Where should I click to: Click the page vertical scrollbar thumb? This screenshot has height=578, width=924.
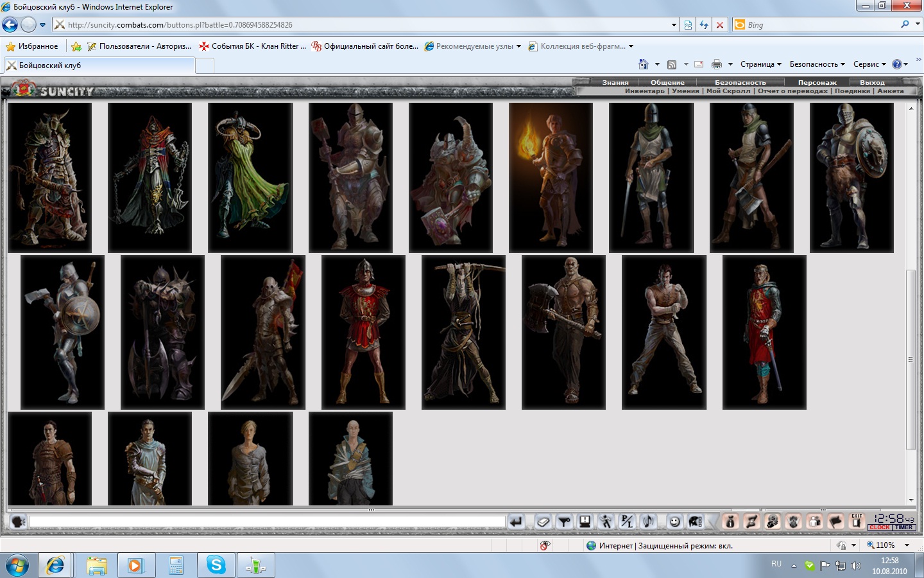pos(911,360)
